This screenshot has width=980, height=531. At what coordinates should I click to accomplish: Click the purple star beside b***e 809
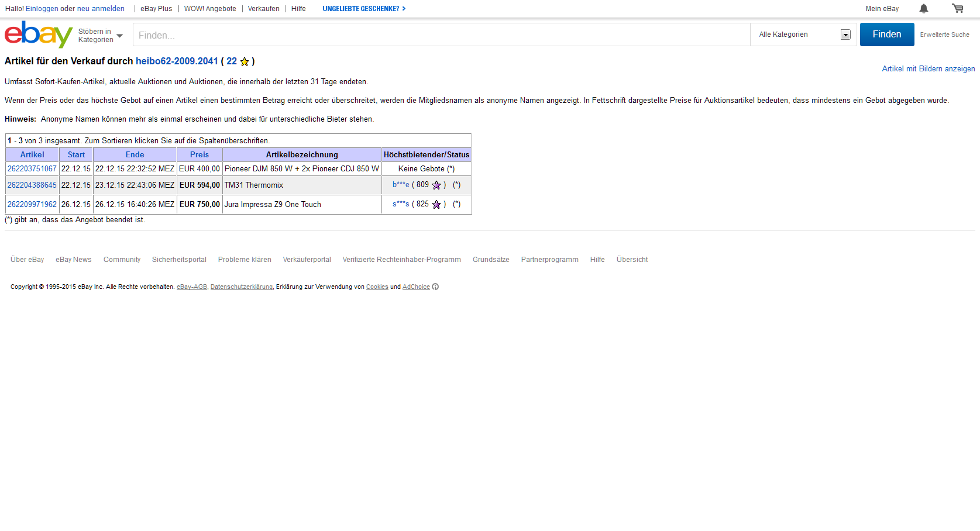coord(436,185)
